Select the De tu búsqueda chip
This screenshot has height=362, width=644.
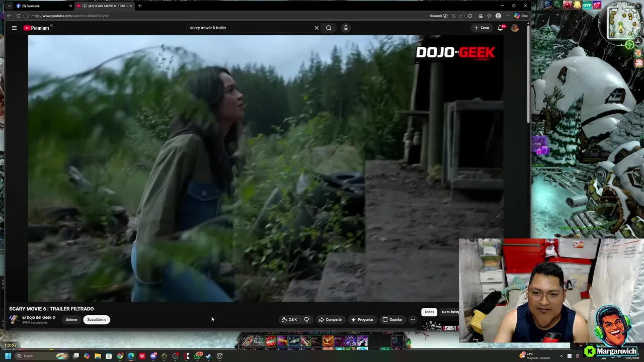click(449, 312)
